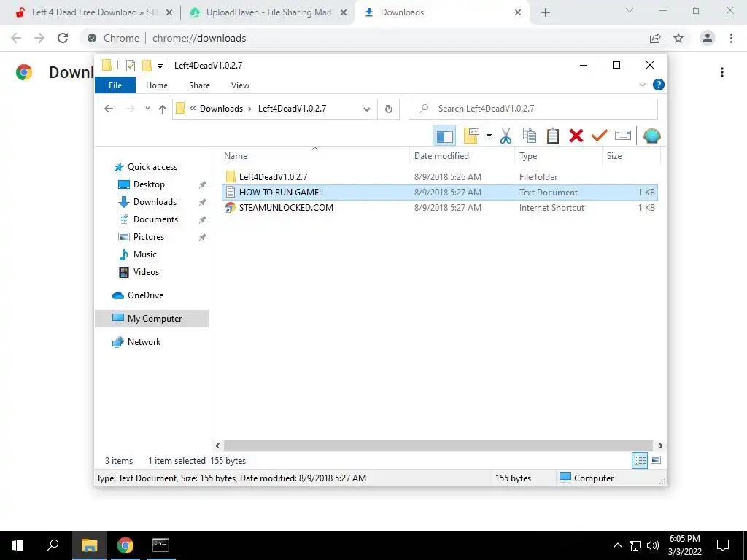
Task: Open Customize Quick Access Toolbar dropdown
Action: click(160, 66)
